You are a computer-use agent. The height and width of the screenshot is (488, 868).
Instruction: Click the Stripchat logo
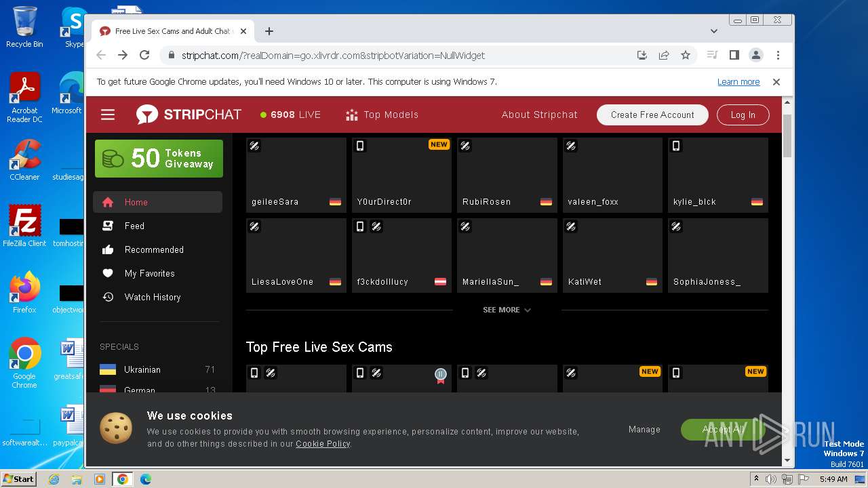(189, 115)
